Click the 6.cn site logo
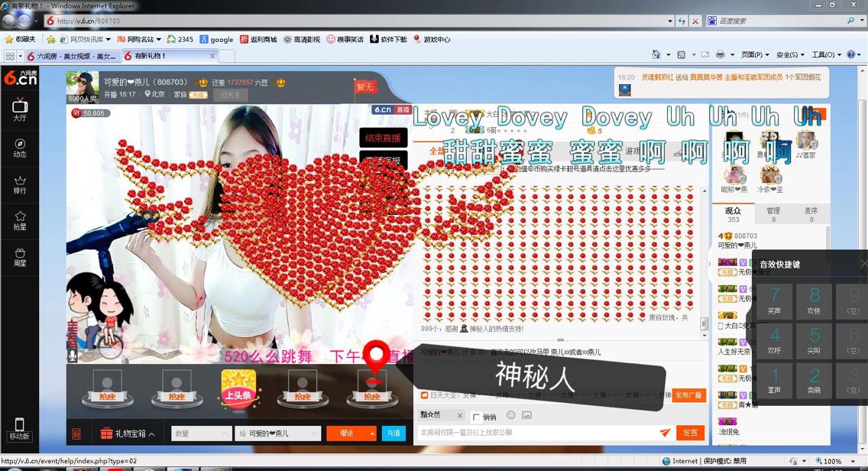This screenshot has width=868, height=471. (x=20, y=78)
